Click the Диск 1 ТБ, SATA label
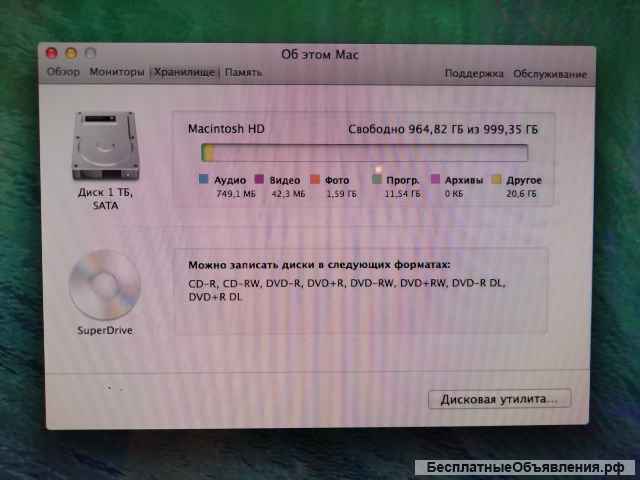640x480 pixels. point(105,199)
